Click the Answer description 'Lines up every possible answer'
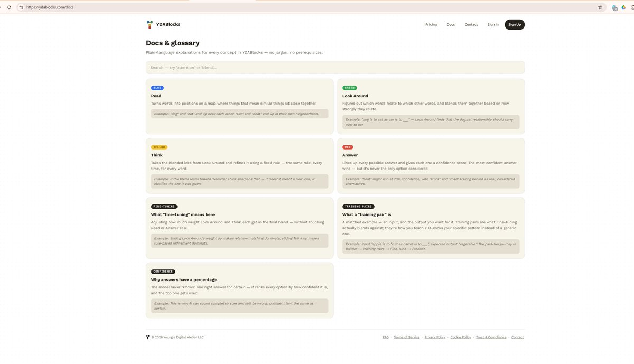 [x=430, y=165]
